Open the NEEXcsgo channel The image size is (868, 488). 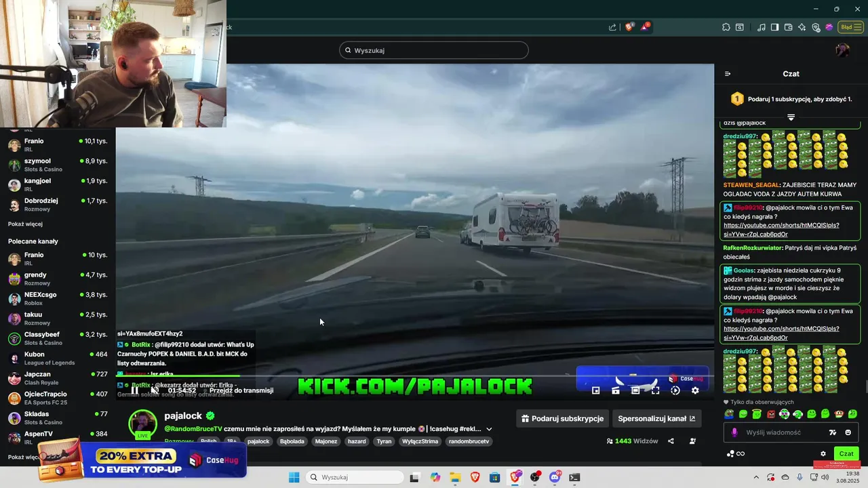58,298
